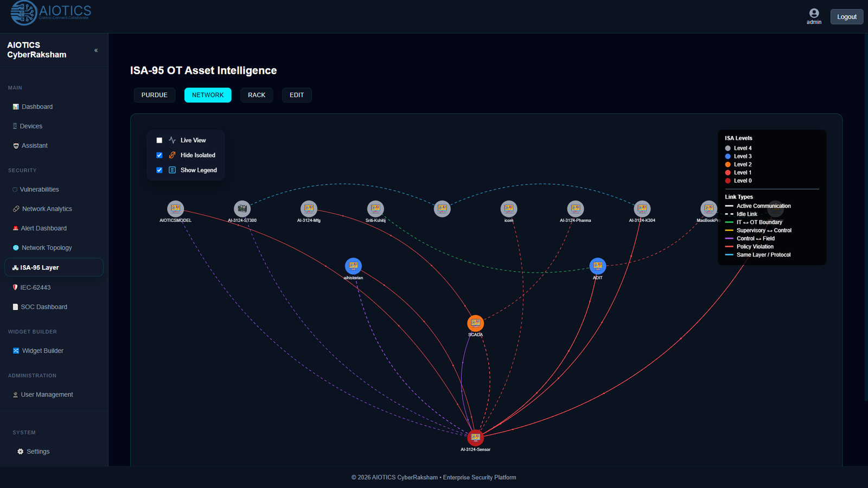Image resolution: width=868 pixels, height=488 pixels.
Task: Select the icom node
Action: point(509,209)
